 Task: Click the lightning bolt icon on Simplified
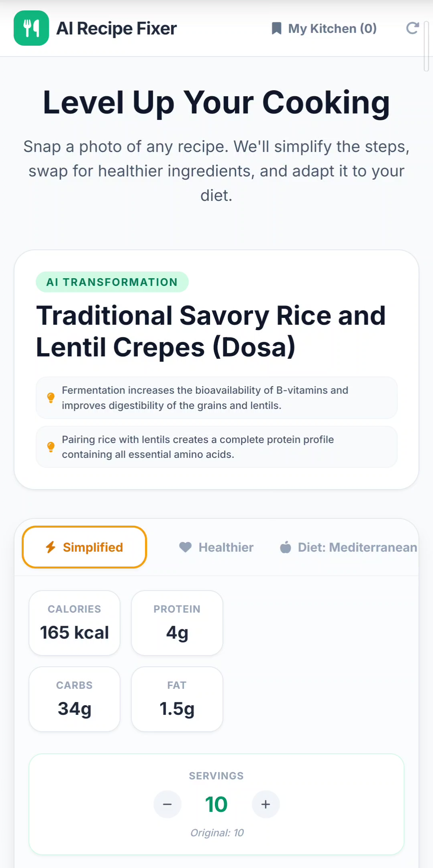click(51, 547)
